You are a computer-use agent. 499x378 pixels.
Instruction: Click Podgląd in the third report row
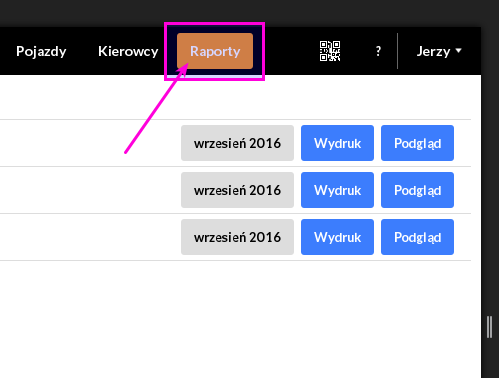coord(417,237)
